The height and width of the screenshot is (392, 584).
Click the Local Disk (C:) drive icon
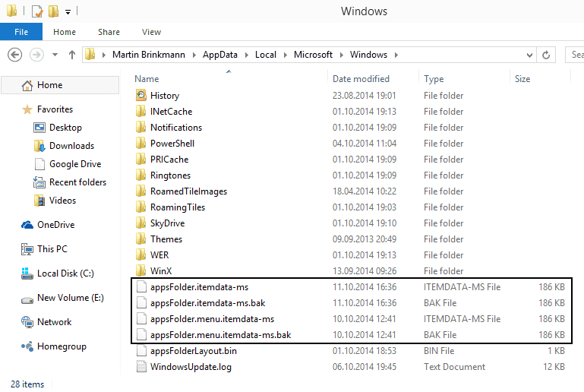point(27,274)
